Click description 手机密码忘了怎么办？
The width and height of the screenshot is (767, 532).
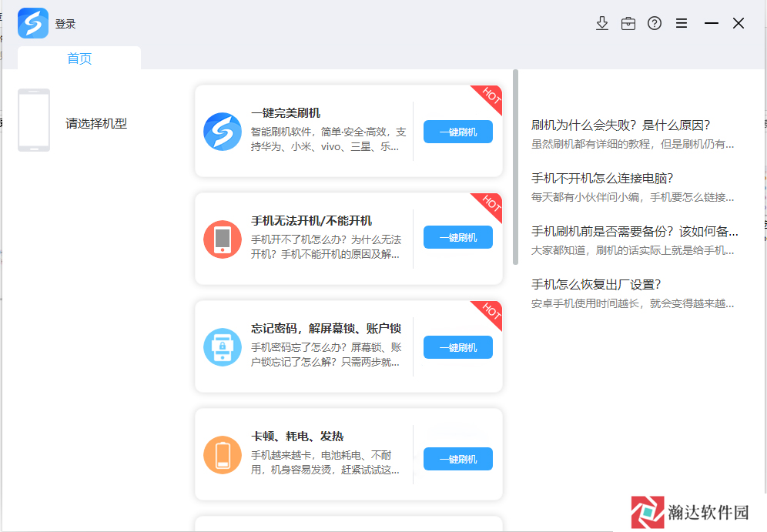pos(327,354)
